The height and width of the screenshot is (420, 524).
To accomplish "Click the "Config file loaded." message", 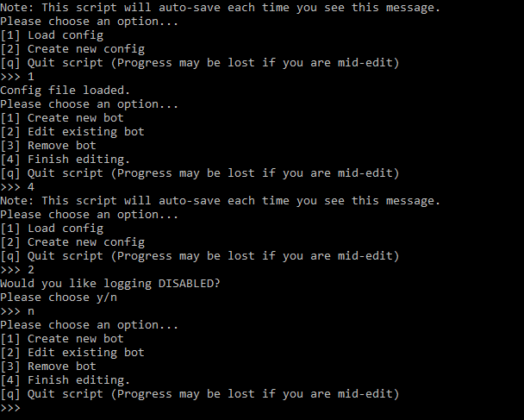I will [x=65, y=91].
